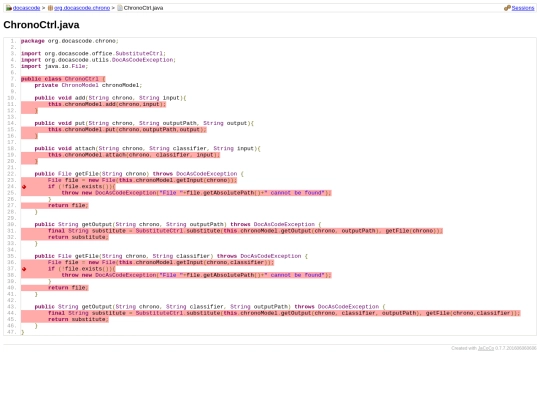
Task: Click the SubstituteCtrl.substitute statement on line 31
Action: coord(245,231)
